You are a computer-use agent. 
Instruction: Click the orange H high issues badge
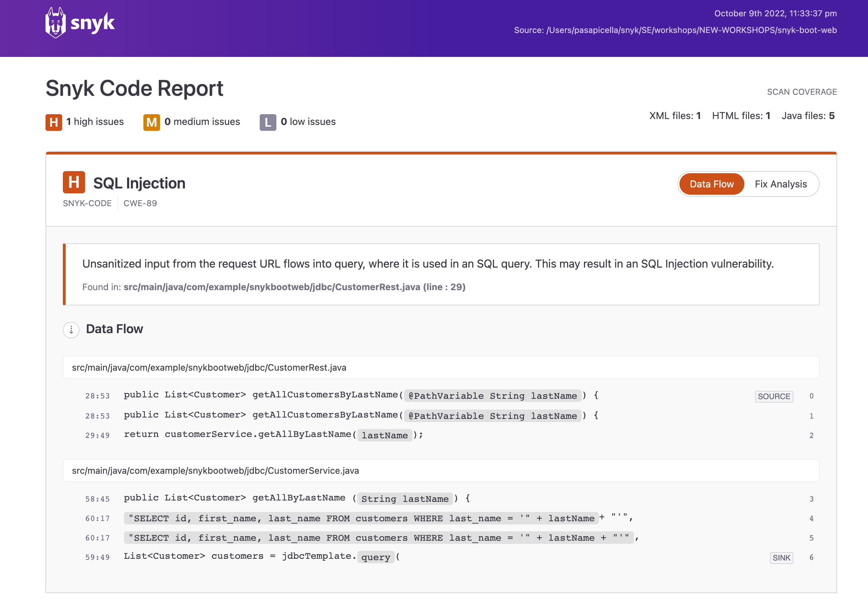coord(53,122)
